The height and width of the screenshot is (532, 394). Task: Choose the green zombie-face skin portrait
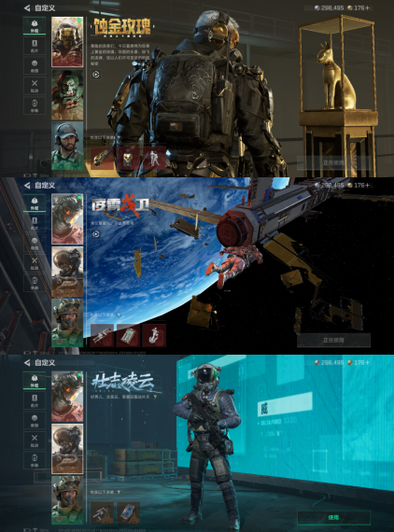67,94
